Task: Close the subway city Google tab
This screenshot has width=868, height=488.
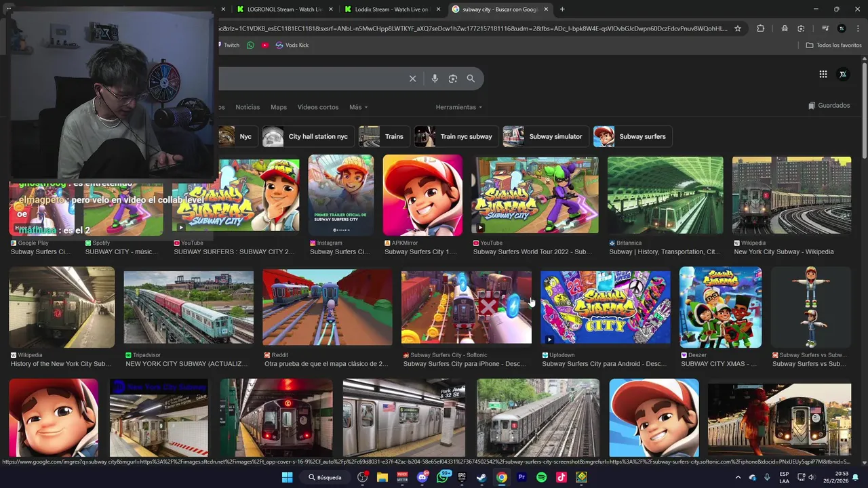Action: click(545, 9)
